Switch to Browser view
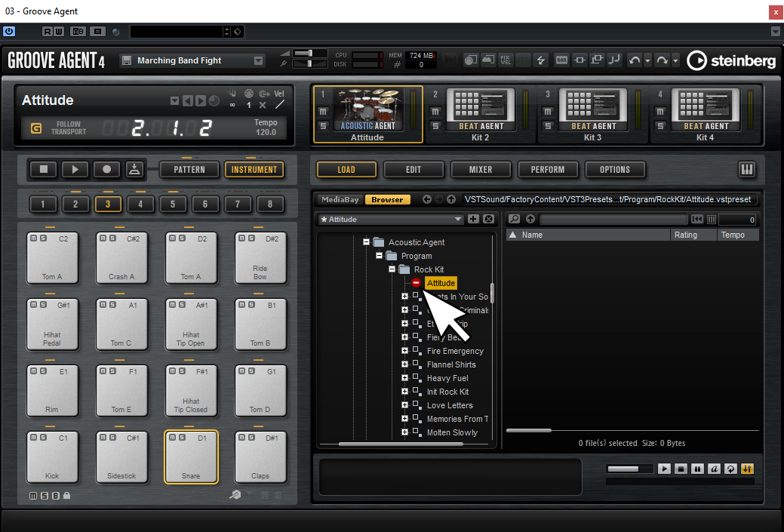The image size is (784, 532). click(x=388, y=199)
